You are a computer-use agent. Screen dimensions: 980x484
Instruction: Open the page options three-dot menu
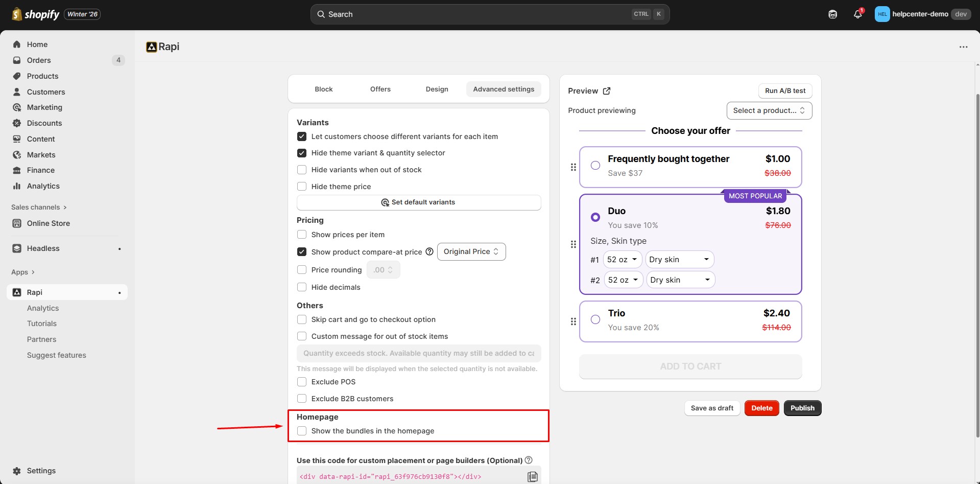click(x=963, y=47)
